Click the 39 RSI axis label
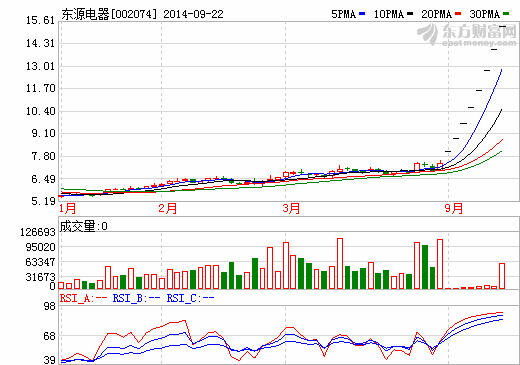 point(50,360)
